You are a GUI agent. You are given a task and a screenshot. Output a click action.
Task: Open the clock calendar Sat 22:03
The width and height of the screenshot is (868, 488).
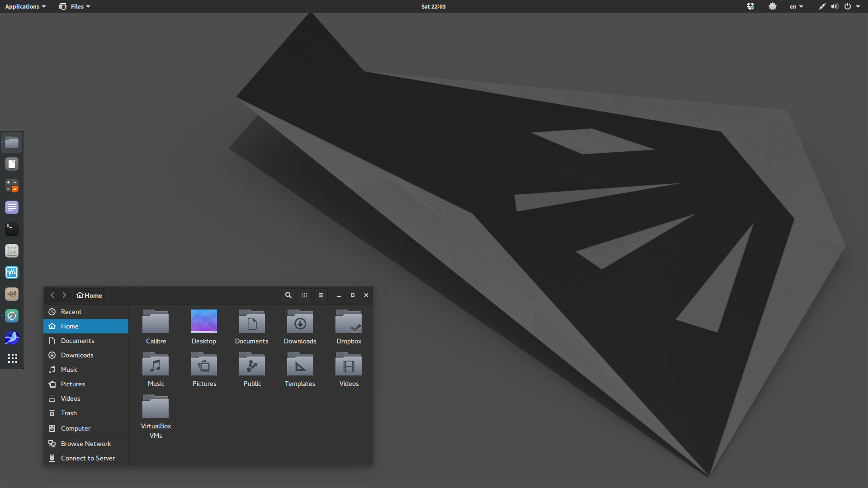[x=434, y=6]
